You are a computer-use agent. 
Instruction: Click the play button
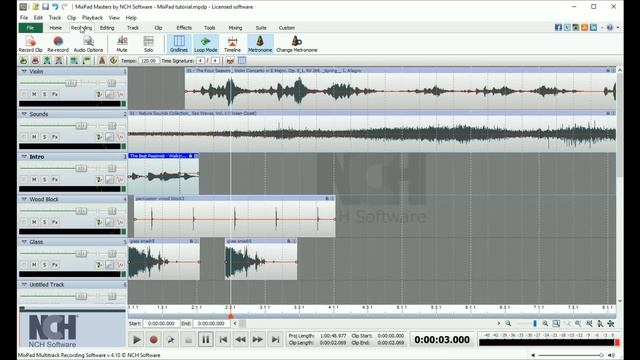click(x=136, y=340)
